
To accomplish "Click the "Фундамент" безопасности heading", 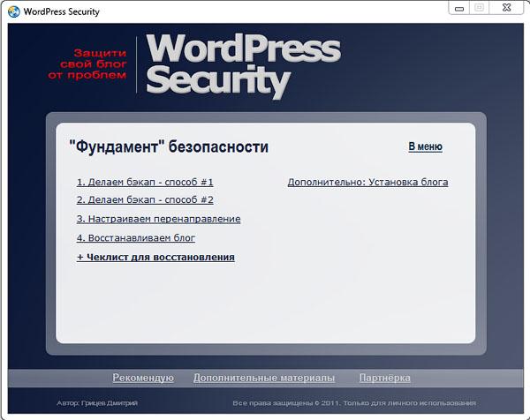I will pyautogui.click(x=168, y=147).
